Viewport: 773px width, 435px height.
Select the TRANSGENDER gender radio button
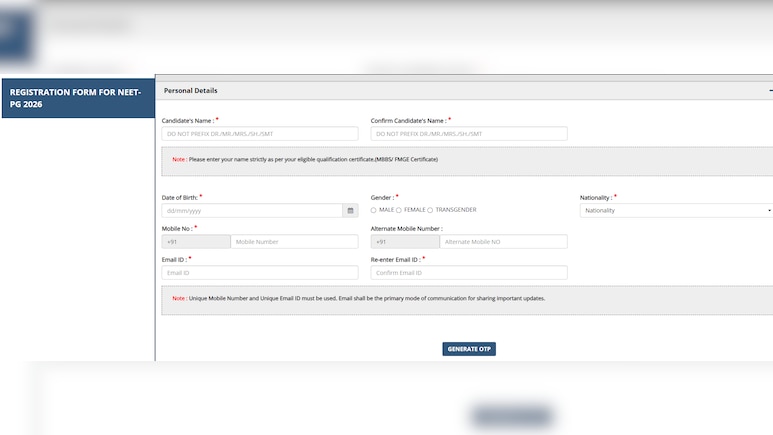430,210
